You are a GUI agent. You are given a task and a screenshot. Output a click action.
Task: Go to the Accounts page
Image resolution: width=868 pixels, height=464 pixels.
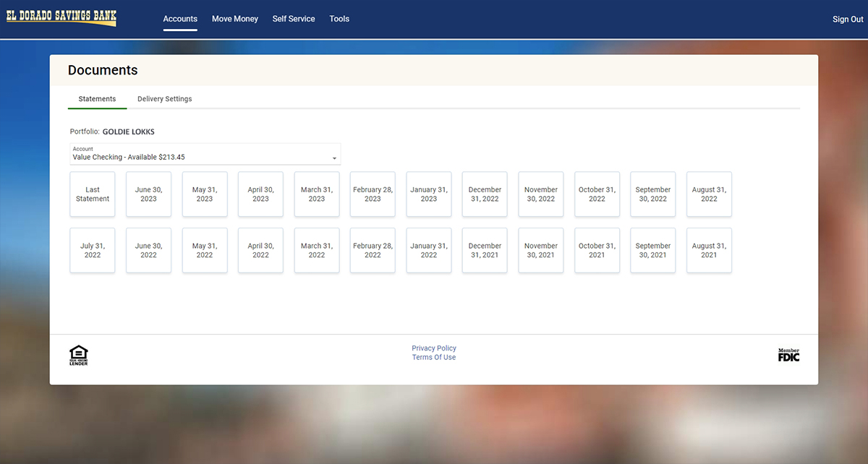(x=180, y=19)
